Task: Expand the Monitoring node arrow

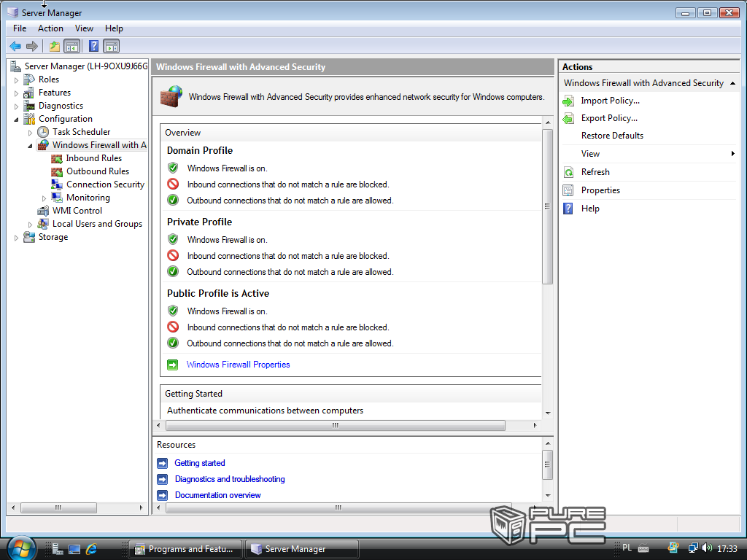Action: [44, 198]
